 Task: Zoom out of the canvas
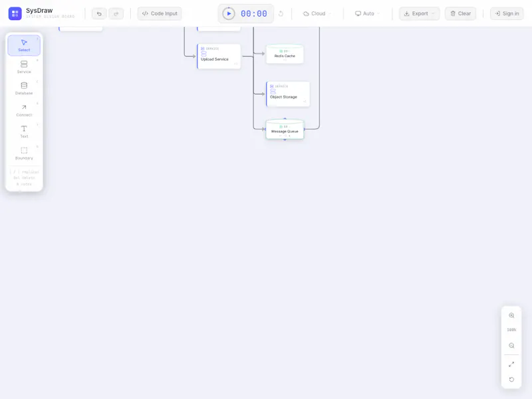[511, 346]
